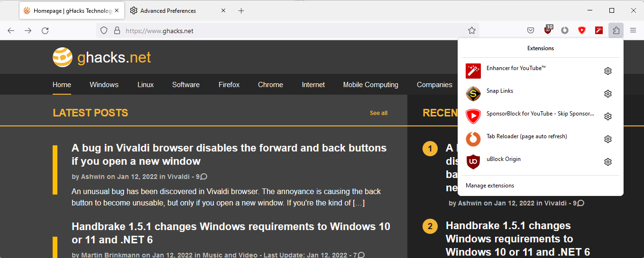This screenshot has width=644, height=258.
Task: Open the Chrome navigation item
Action: [x=270, y=85]
